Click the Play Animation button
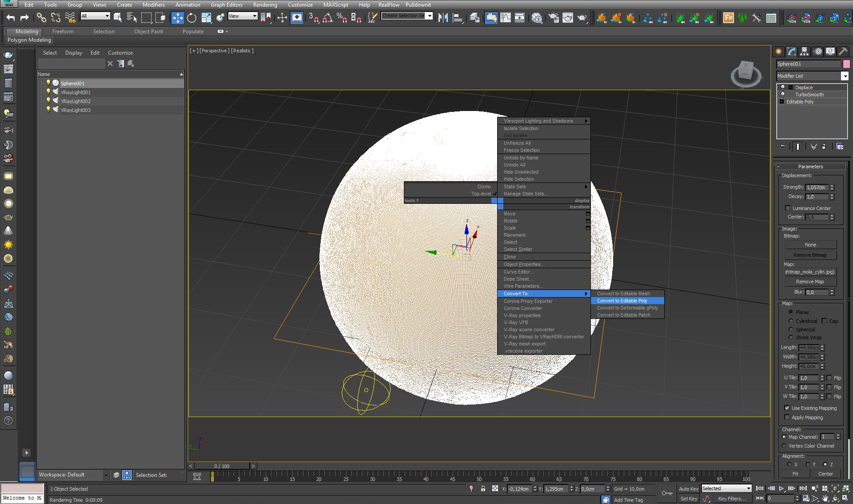 (x=781, y=488)
